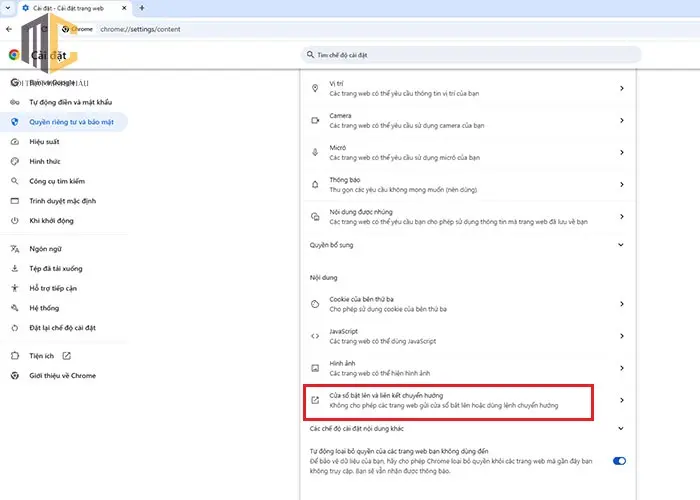700x500 pixels.
Task: Click the gauge icon beside Hiệu suất
Action: click(x=15, y=142)
